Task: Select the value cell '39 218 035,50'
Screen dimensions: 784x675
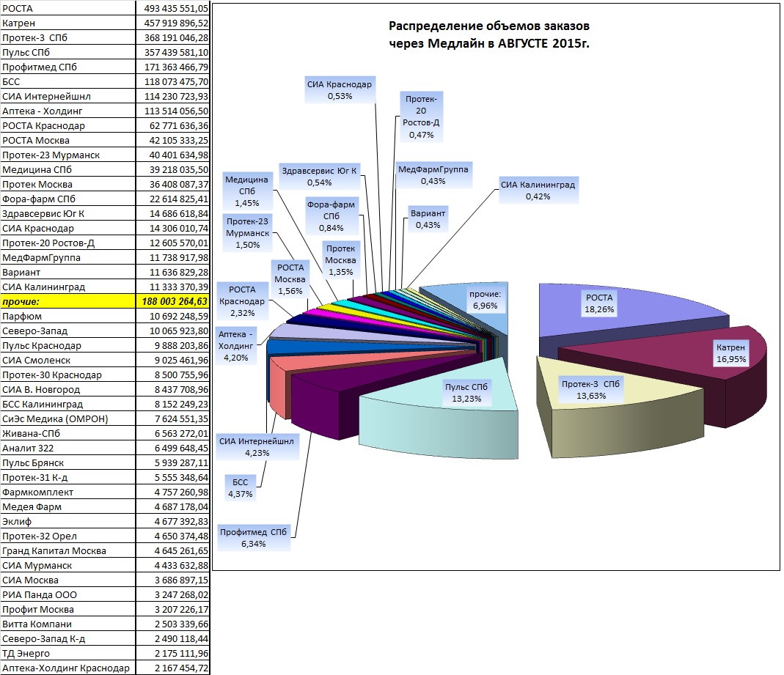Action: point(172,169)
